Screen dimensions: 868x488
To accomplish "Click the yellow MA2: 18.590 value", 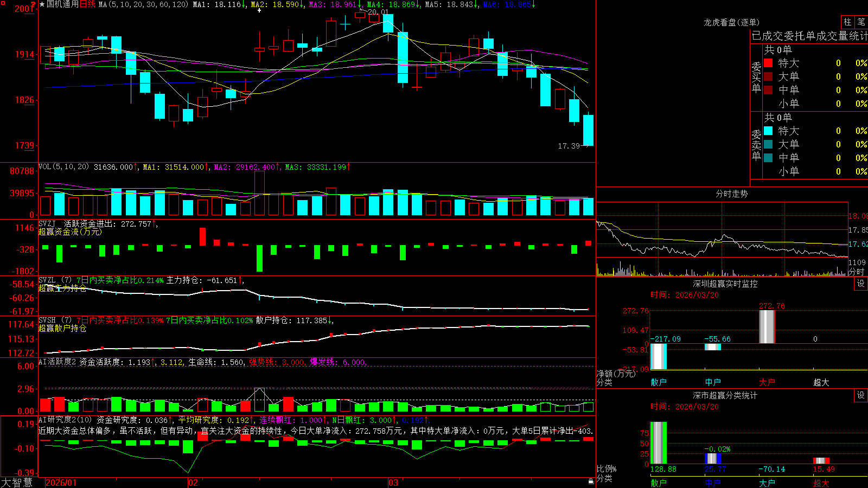I will 277,4.
